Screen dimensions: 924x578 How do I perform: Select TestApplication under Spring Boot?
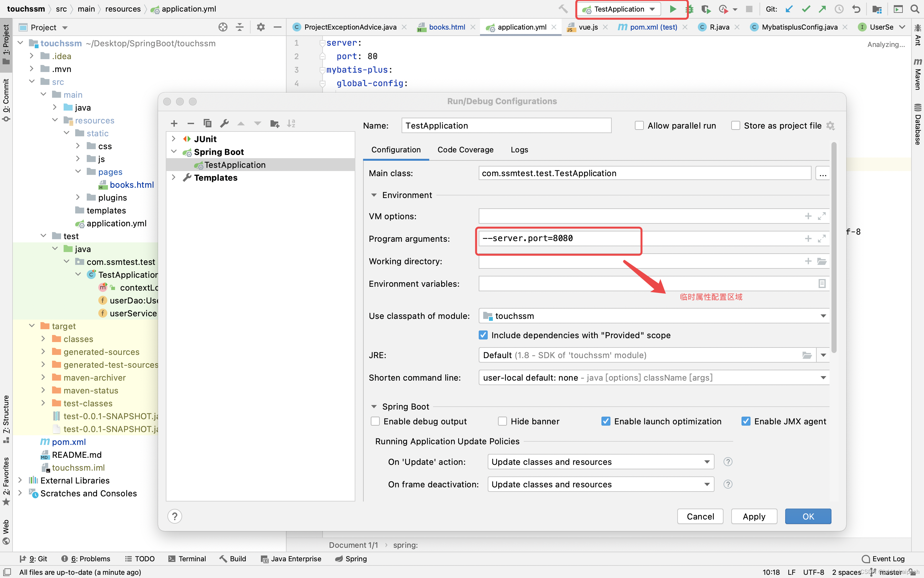tap(261, 165)
